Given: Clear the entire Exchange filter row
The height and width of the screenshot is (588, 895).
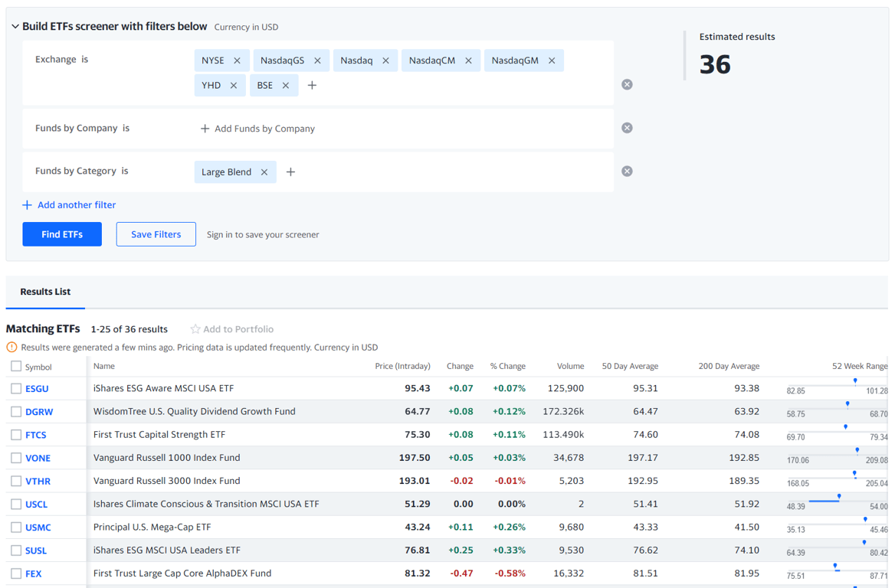Looking at the screenshot, I should 627,84.
